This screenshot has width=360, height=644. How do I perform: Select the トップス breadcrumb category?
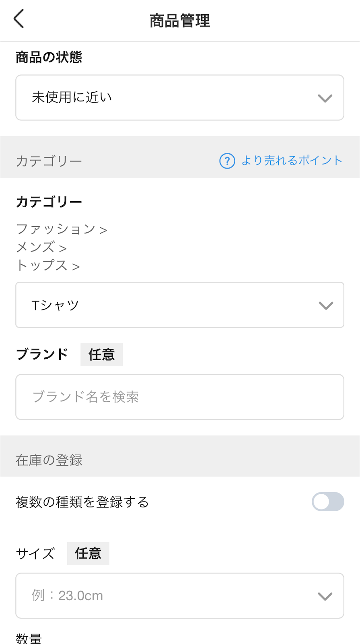point(42,265)
